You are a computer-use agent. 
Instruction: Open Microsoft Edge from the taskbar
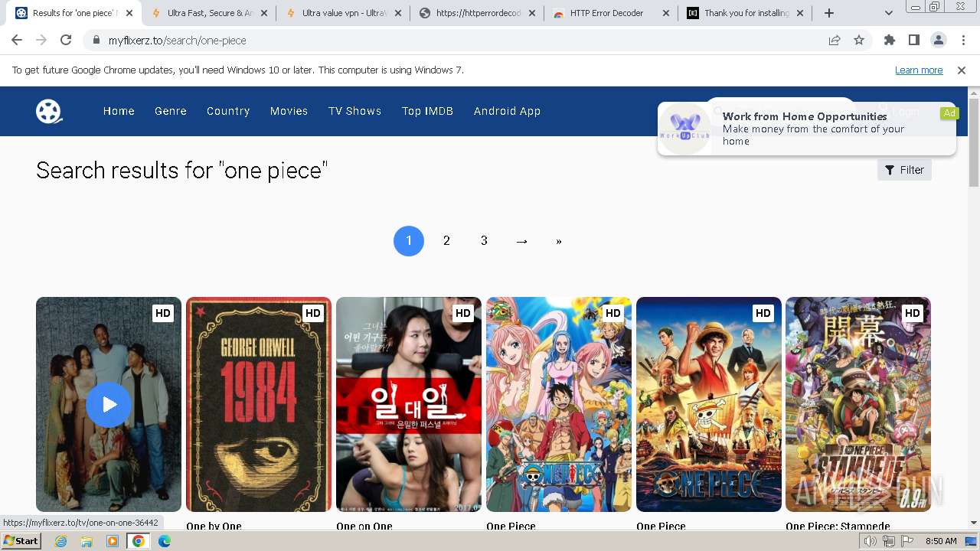click(x=165, y=541)
